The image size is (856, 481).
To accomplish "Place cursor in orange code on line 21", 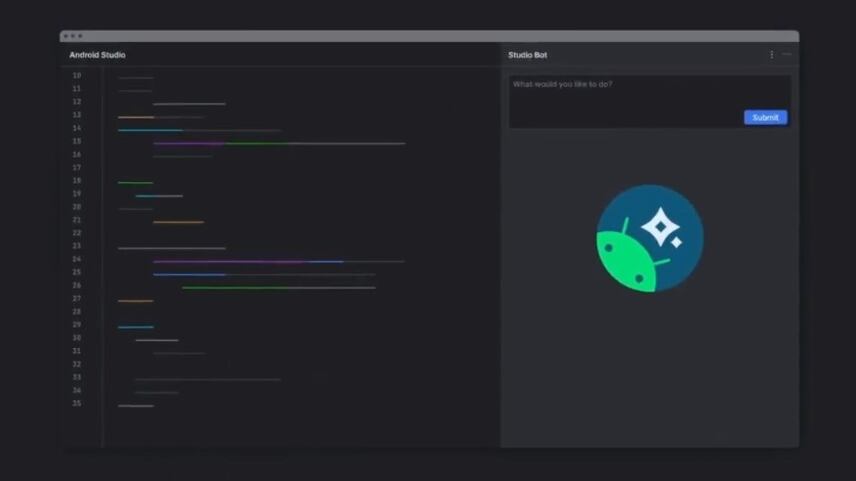I will pyautogui.click(x=178, y=222).
